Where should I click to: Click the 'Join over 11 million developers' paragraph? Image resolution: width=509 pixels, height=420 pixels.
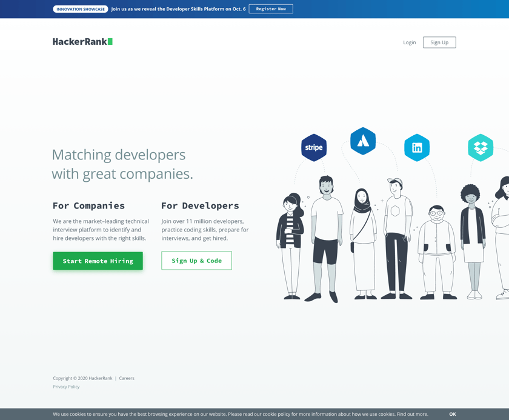pyautogui.click(x=205, y=230)
